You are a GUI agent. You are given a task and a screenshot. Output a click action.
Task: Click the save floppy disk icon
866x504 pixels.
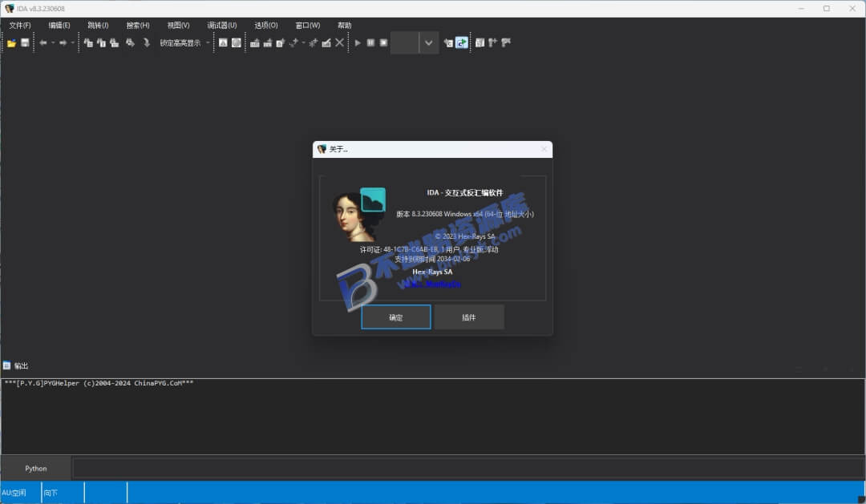(25, 42)
